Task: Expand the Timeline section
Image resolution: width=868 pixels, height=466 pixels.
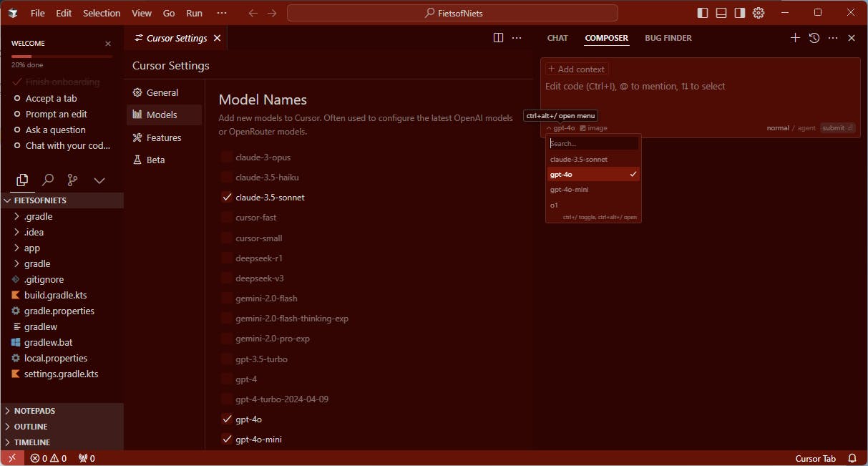Action: click(62, 442)
